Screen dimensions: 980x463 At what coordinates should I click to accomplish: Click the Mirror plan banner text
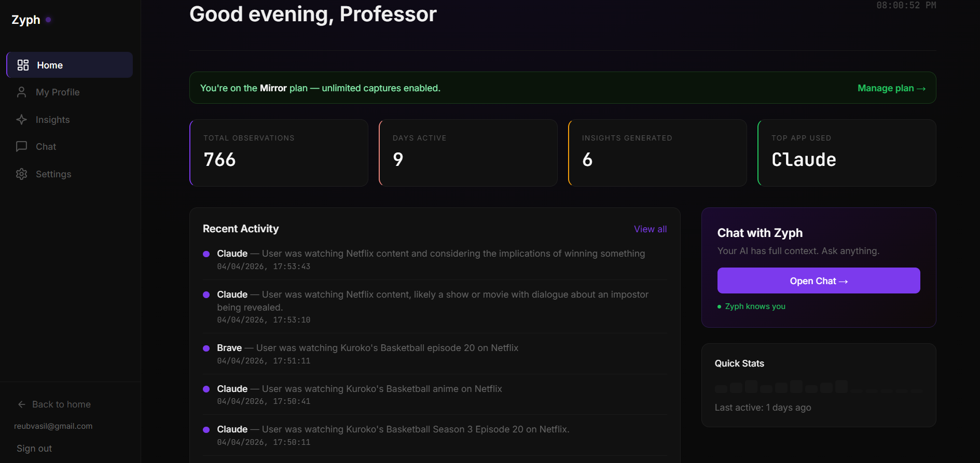coord(320,88)
